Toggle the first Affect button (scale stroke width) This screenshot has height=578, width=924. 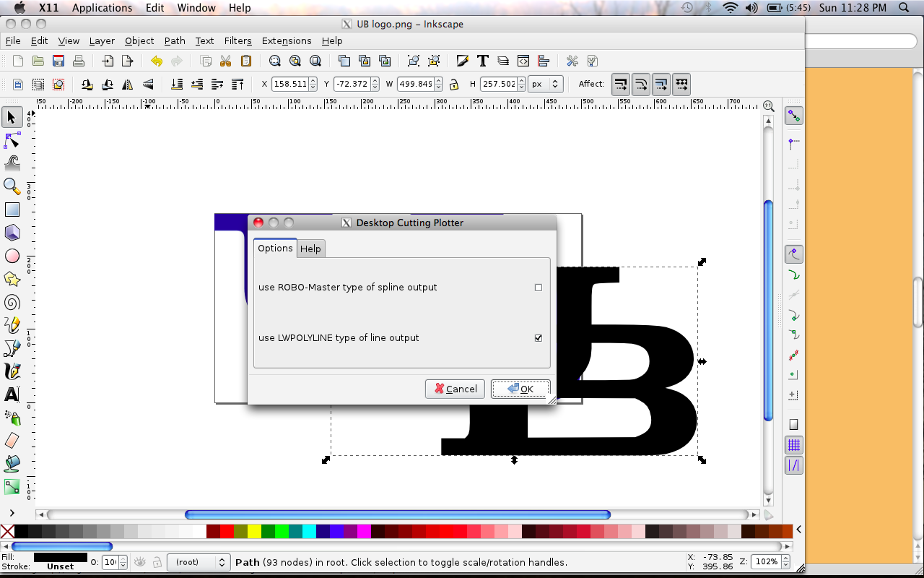click(621, 85)
